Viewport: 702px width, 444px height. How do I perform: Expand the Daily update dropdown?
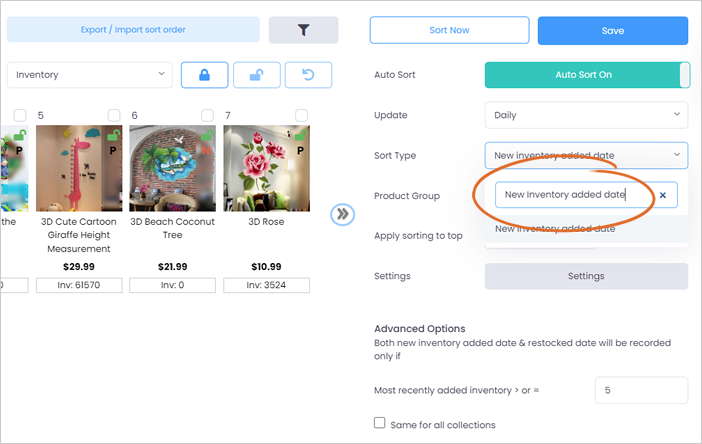(586, 115)
